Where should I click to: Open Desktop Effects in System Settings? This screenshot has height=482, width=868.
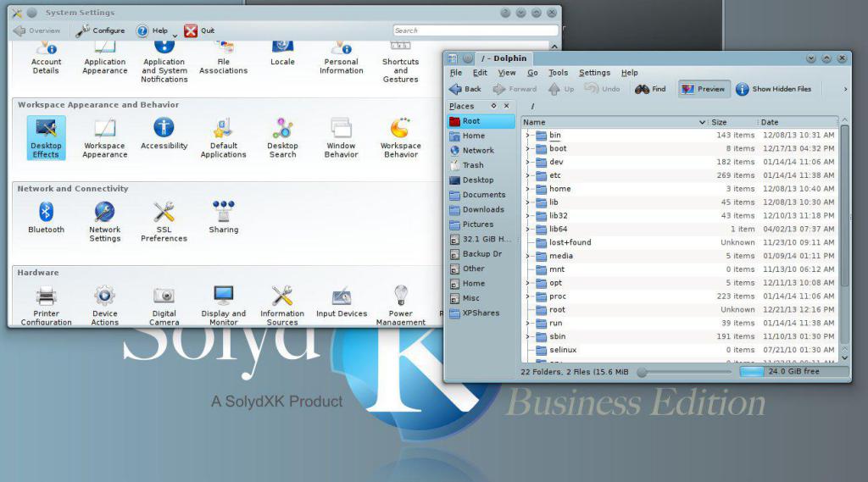(46, 138)
